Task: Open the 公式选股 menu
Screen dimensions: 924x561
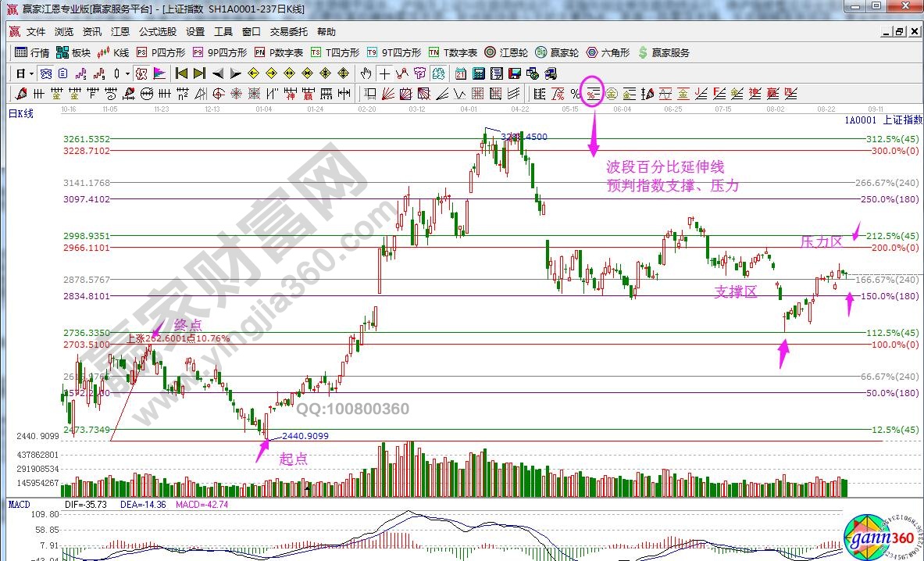Action: click(158, 32)
